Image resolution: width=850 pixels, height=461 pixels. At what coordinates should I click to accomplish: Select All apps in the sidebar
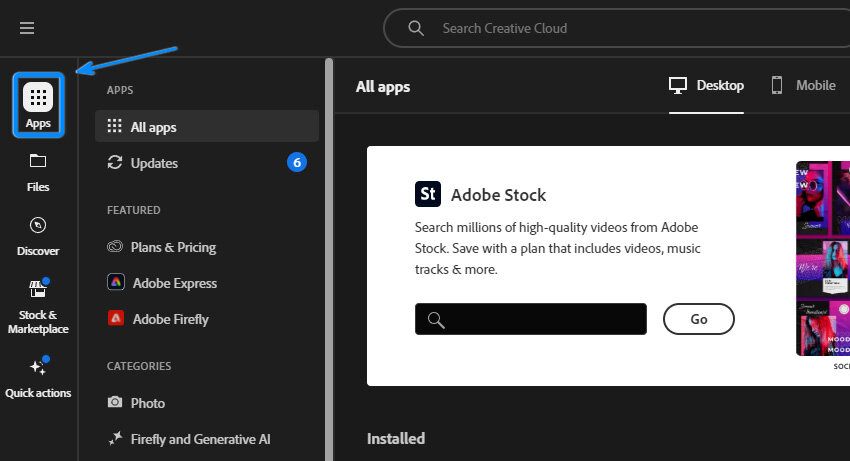(207, 126)
